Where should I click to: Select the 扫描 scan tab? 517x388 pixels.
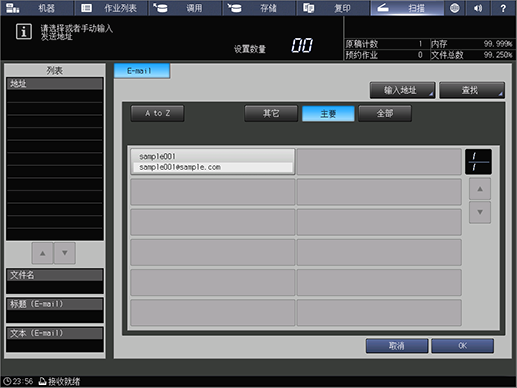(x=407, y=8)
